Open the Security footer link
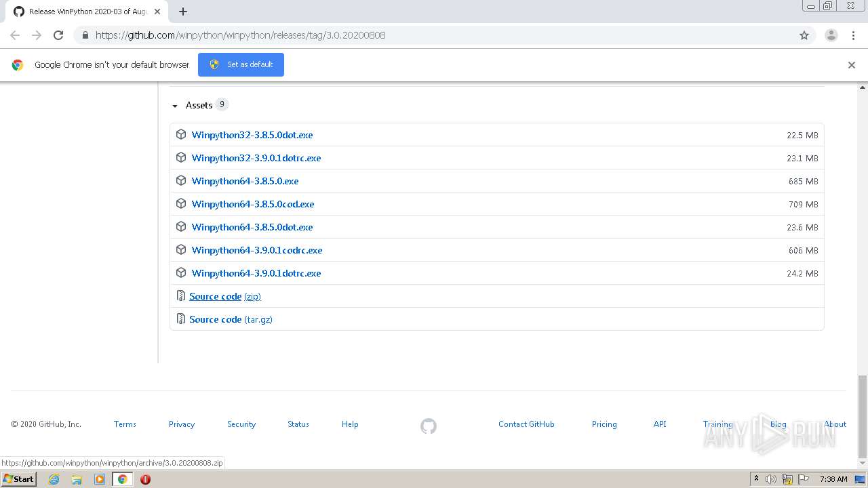The image size is (868, 488). [241, 424]
